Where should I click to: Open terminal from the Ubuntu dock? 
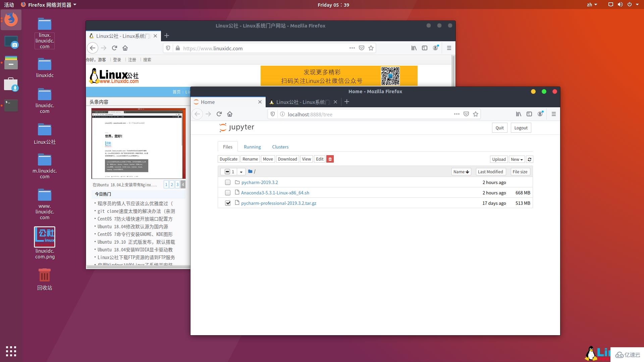[x=11, y=106]
